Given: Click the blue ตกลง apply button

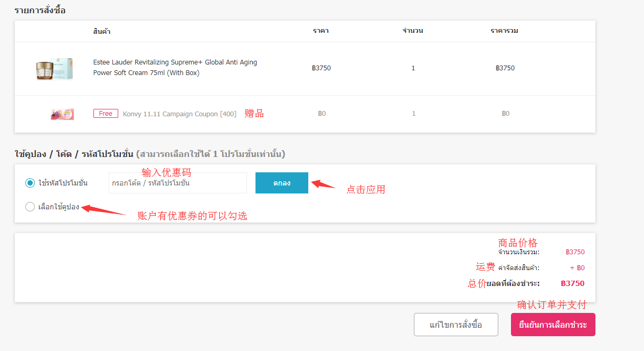Looking at the screenshot, I should (x=282, y=183).
